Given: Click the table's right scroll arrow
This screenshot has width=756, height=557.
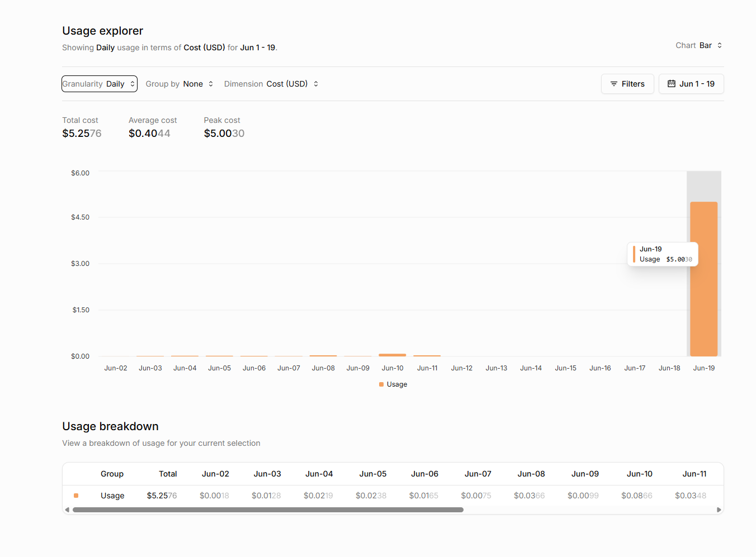Looking at the screenshot, I should 719,510.
